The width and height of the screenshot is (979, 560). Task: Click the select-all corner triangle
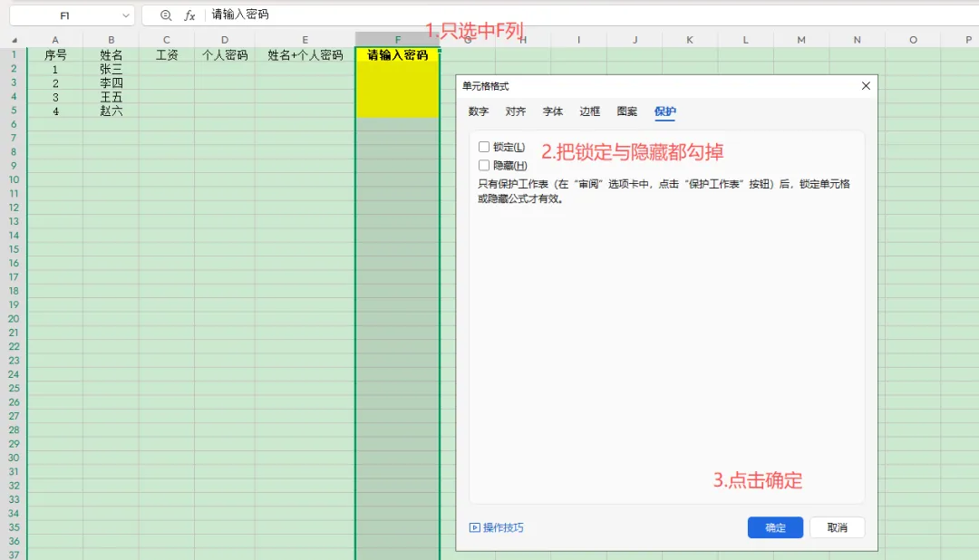pos(14,40)
